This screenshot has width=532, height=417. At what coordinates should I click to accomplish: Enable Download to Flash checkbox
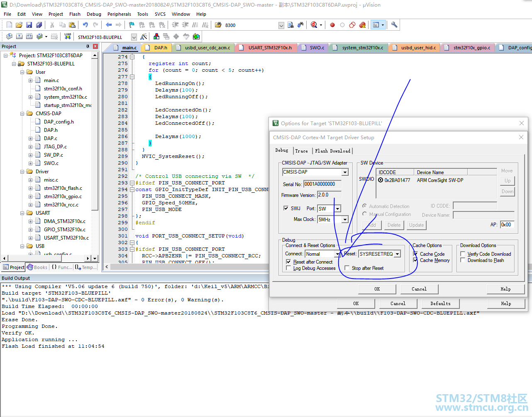(463, 260)
